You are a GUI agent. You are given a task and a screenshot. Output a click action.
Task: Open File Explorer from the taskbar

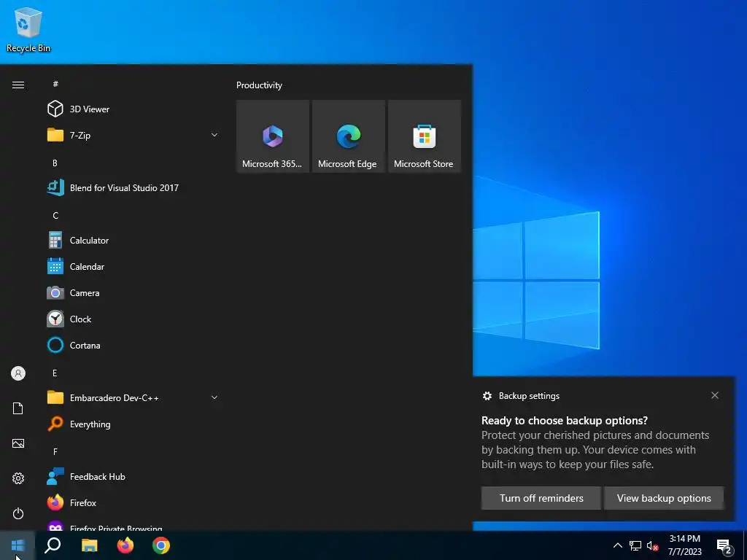89,545
